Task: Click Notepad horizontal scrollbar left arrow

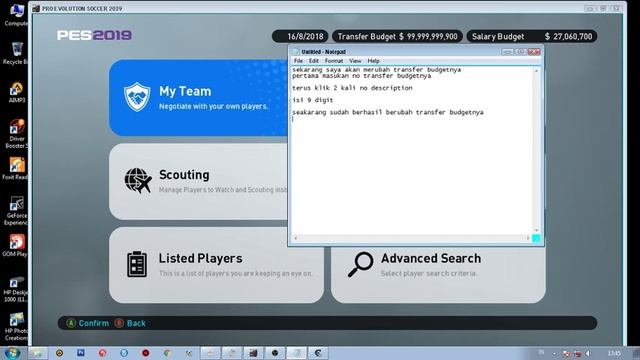Action: [x=296, y=238]
